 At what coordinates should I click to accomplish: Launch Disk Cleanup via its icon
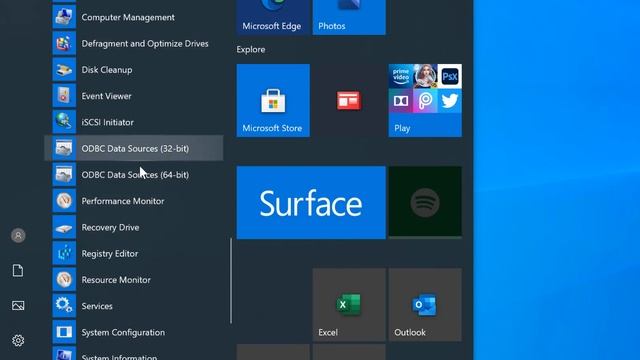(64, 70)
